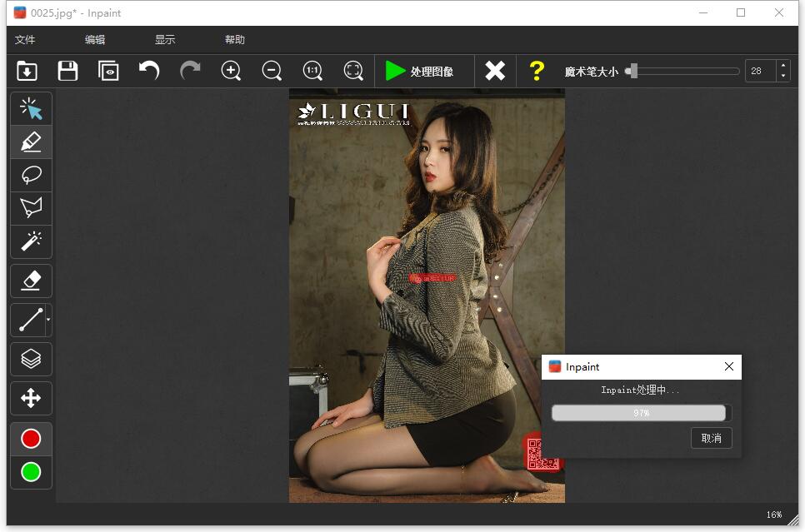Select the magic wand tool
Image resolution: width=805 pixels, height=532 pixels.
point(31,241)
